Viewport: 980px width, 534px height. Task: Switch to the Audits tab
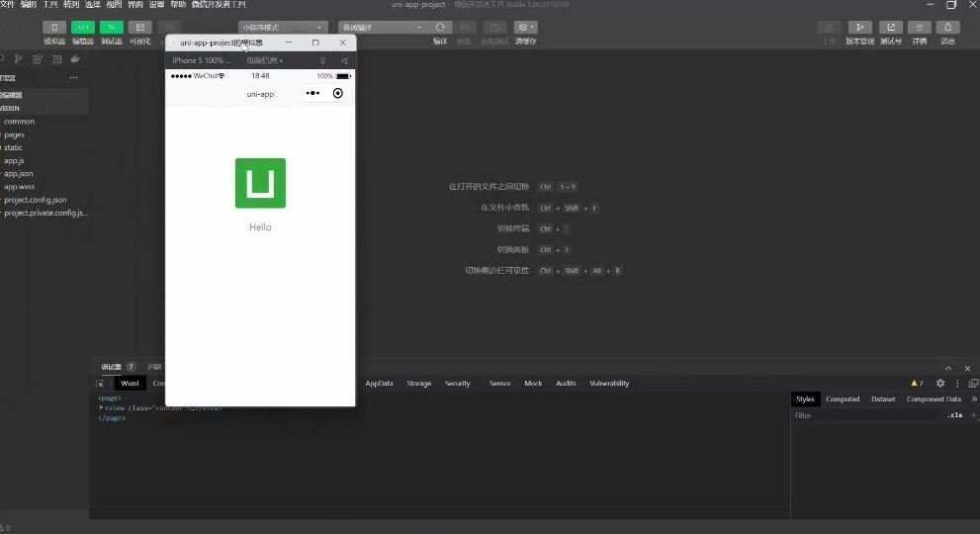pyautogui.click(x=567, y=384)
